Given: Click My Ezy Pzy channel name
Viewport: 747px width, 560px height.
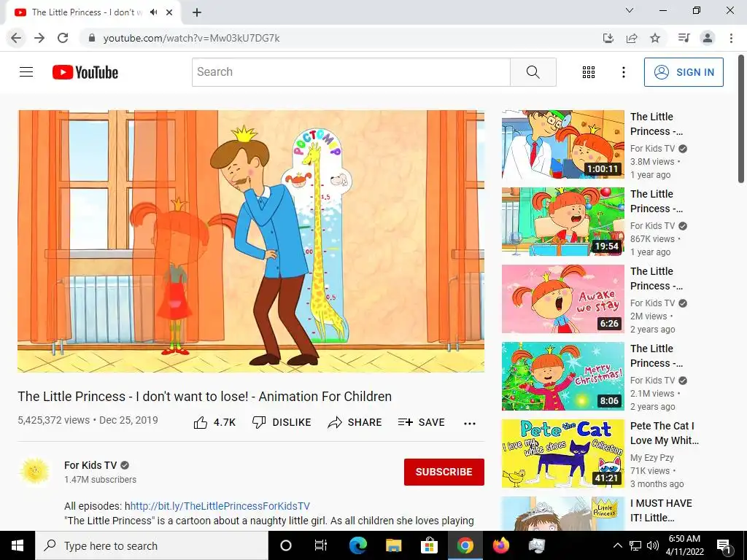Looking at the screenshot, I should click(x=651, y=458).
